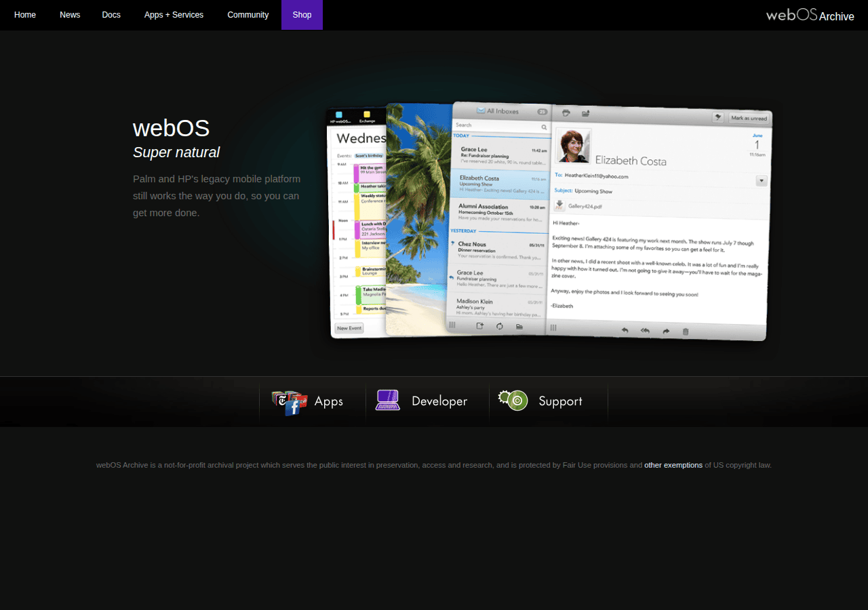Select the highlighted Shop tab

point(302,15)
